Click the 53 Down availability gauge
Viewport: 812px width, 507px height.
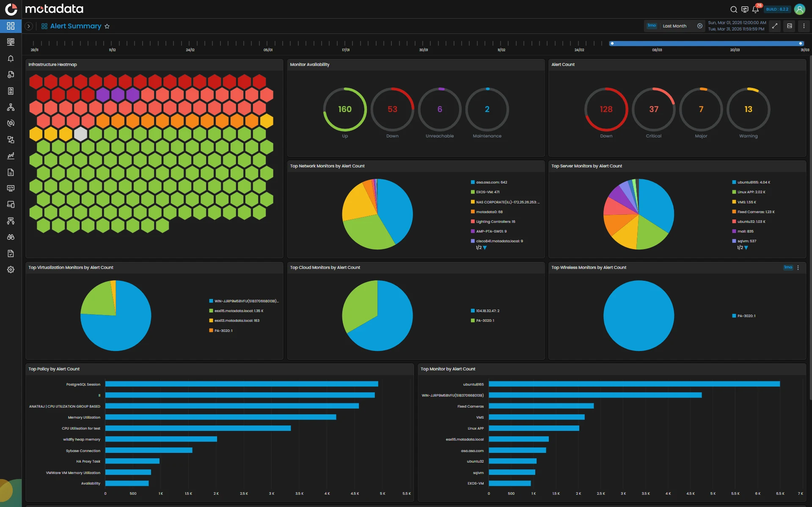pyautogui.click(x=392, y=109)
